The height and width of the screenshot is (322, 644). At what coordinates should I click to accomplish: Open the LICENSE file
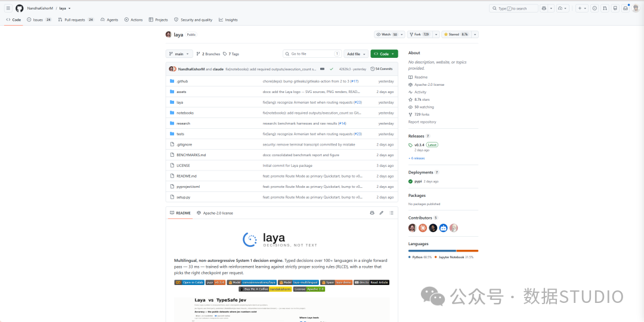183,166
